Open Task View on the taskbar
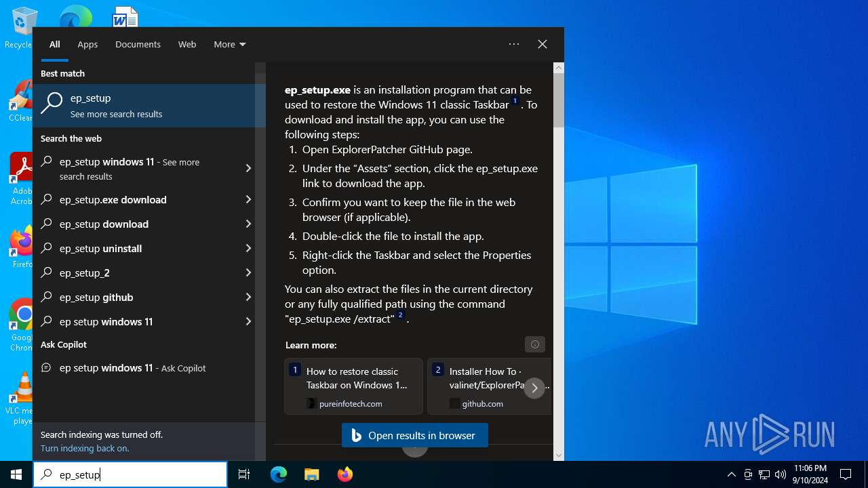The height and width of the screenshot is (488, 868). tap(244, 474)
